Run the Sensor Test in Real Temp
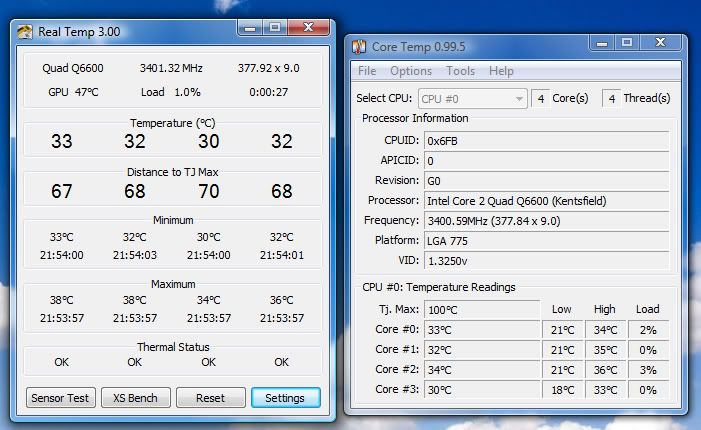Viewport: 701px width, 430px height. click(x=60, y=397)
